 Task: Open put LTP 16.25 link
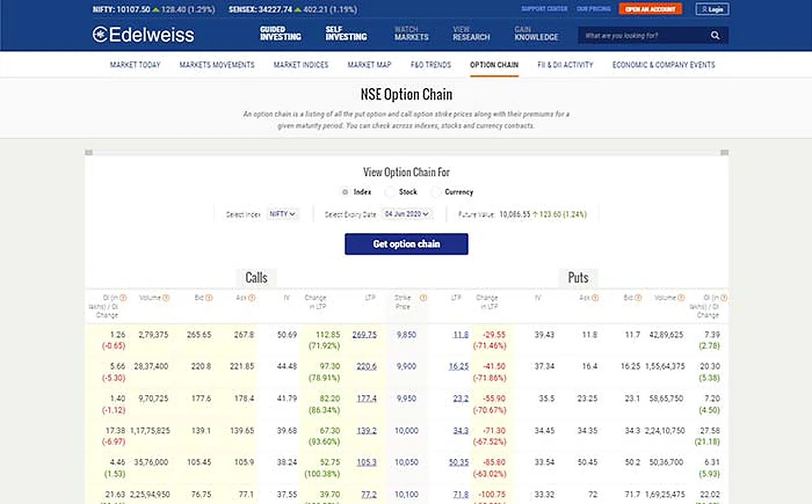click(459, 366)
